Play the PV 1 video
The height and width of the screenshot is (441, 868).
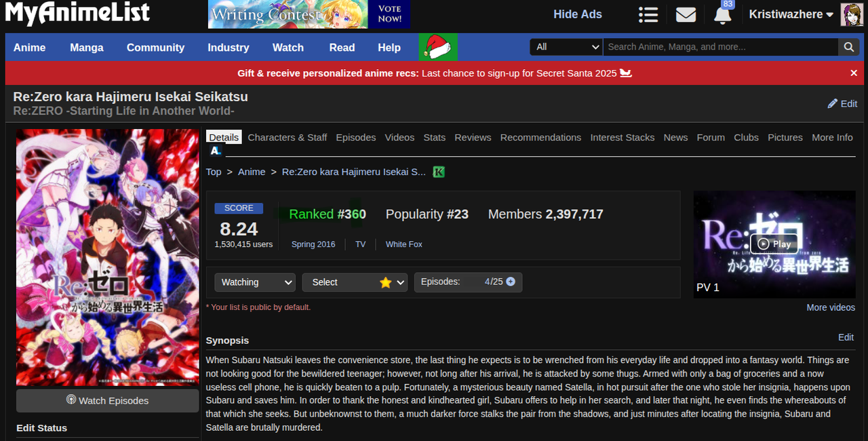774,244
